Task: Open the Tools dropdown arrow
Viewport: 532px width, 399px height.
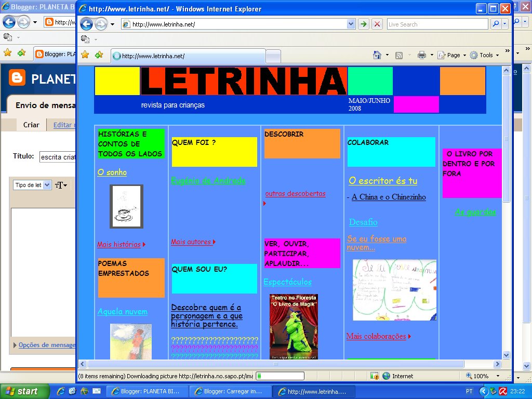Action: tap(497, 55)
